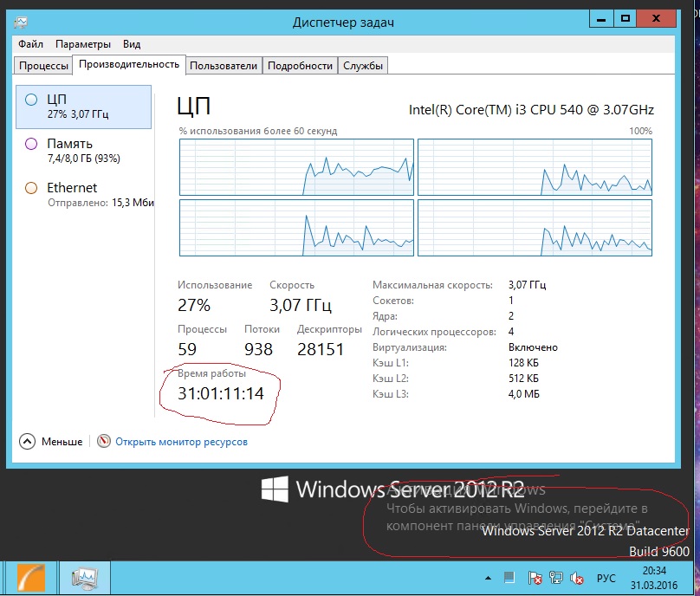Image resolution: width=700 pixels, height=596 pixels.
Task: Open the clock showing 20:34
Action: click(x=654, y=578)
